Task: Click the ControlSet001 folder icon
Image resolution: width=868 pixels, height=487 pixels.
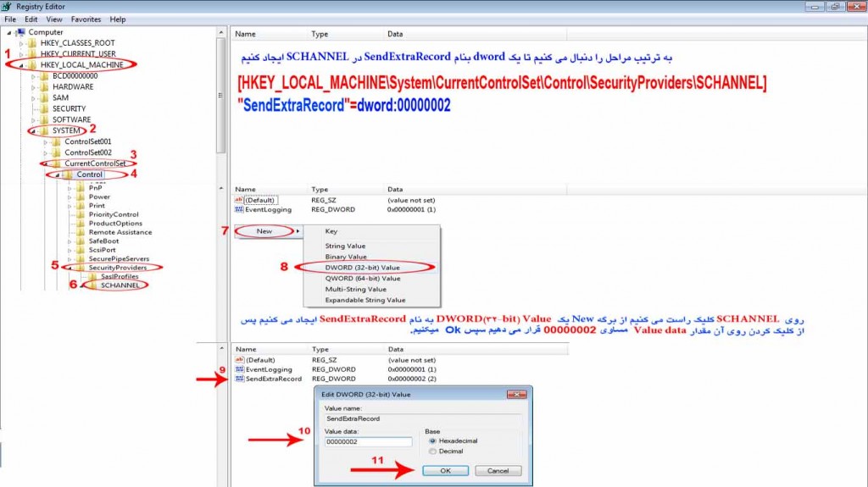Action: point(57,141)
